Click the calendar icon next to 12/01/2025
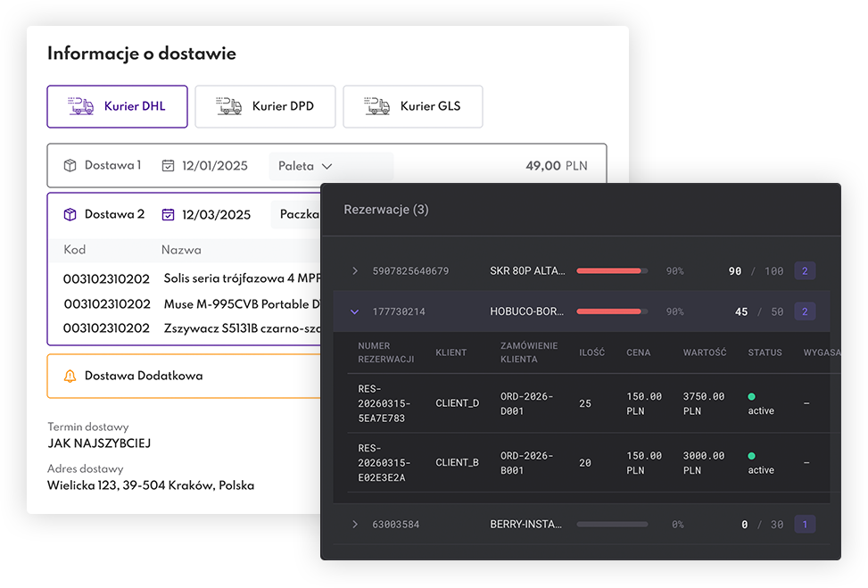The height and width of the screenshot is (588, 868). point(168,166)
